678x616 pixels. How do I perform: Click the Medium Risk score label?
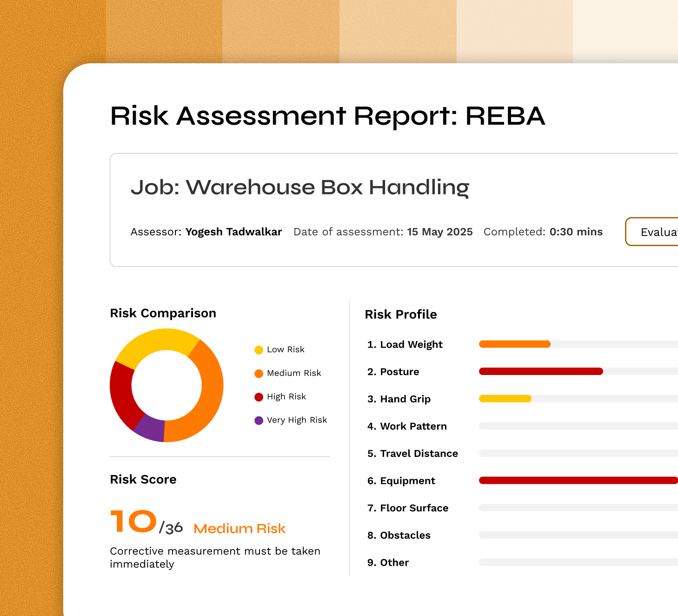click(239, 529)
